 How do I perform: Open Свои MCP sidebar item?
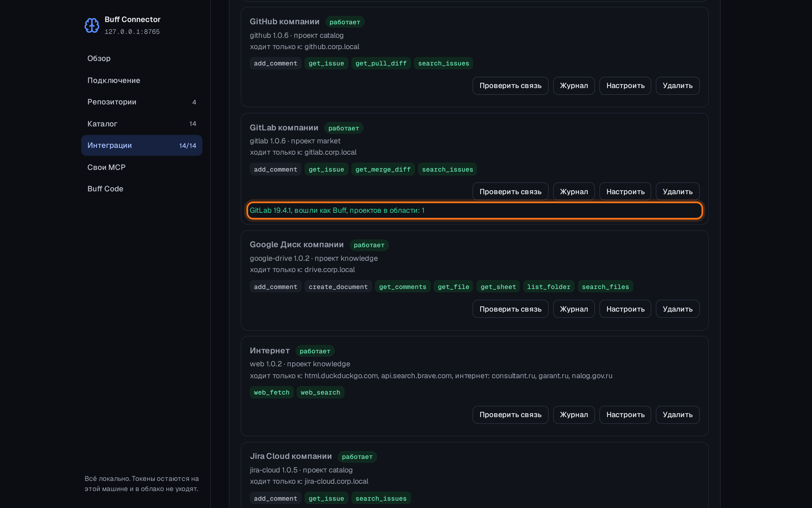(142, 167)
